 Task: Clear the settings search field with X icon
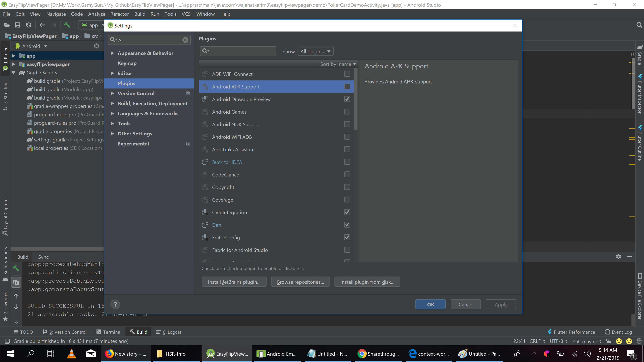tap(185, 40)
